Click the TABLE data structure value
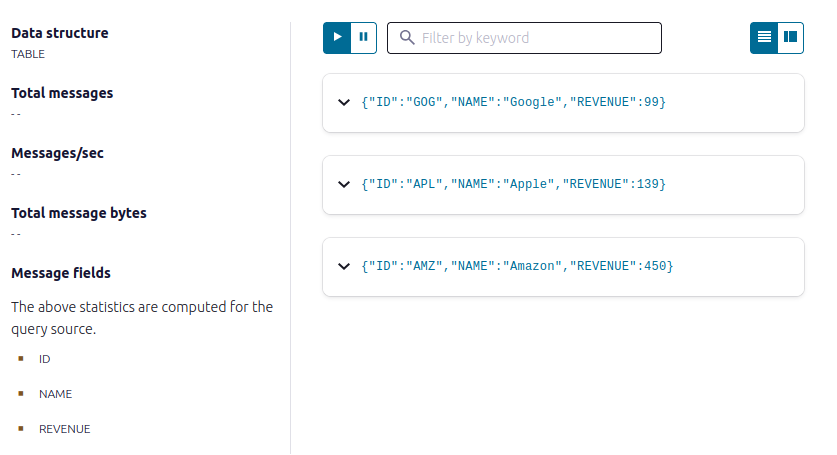Screen dimensions: 837x455 [28, 54]
